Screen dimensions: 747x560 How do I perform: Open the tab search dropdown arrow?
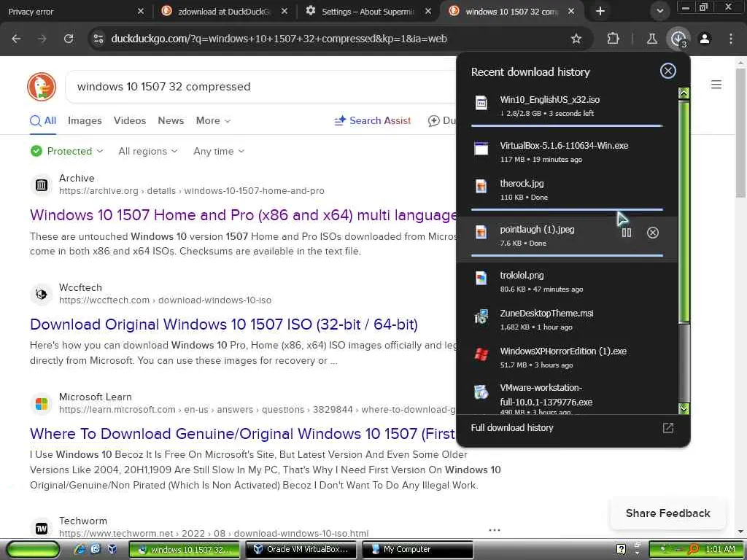coord(659,11)
